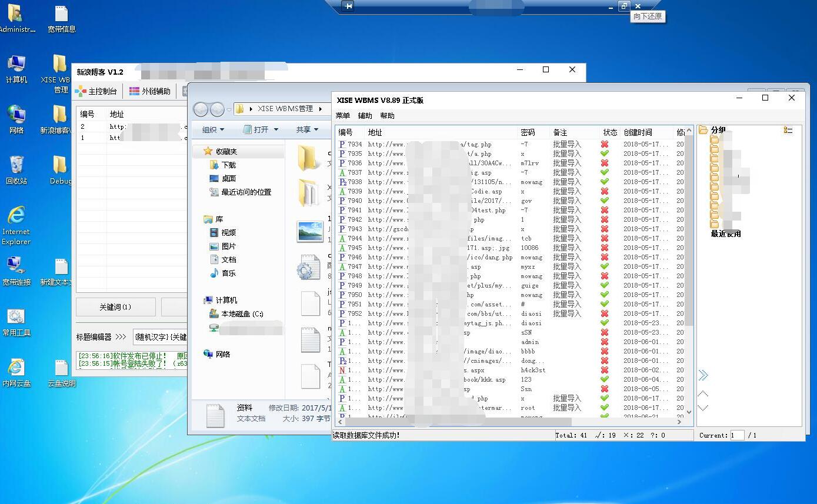817x504 pixels.
Task: Switch to 主控制台 tab in 新浪博客
Action: pyautogui.click(x=96, y=91)
